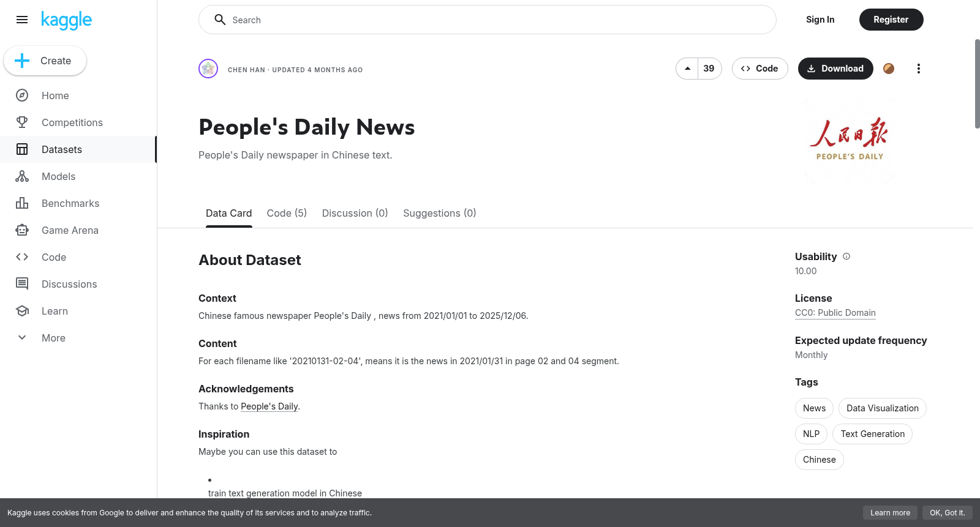Select the Chinese tag
The width and height of the screenshot is (980, 527).
tap(820, 460)
